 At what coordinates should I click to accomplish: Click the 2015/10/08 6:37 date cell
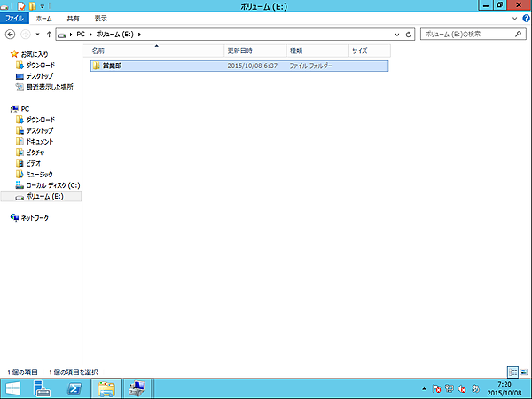(x=252, y=66)
